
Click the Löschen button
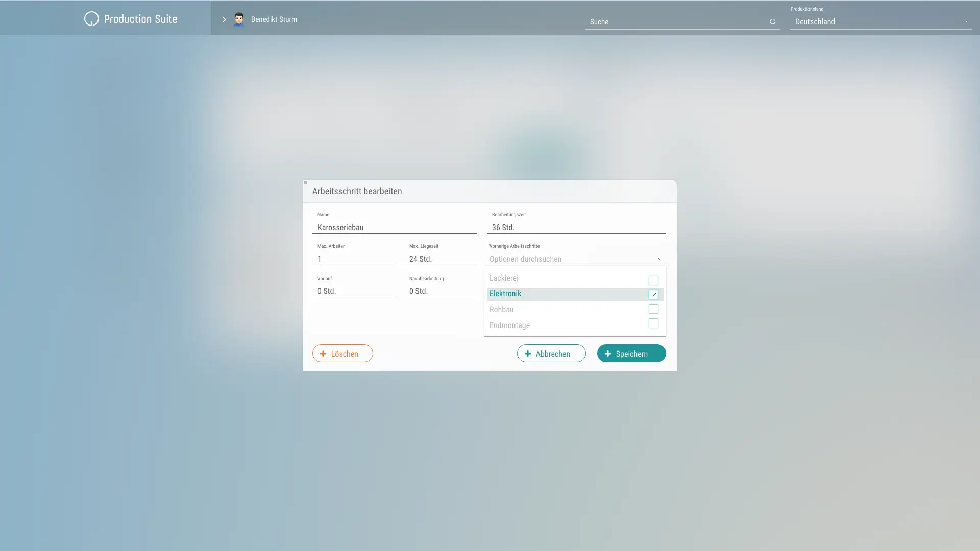click(x=342, y=354)
